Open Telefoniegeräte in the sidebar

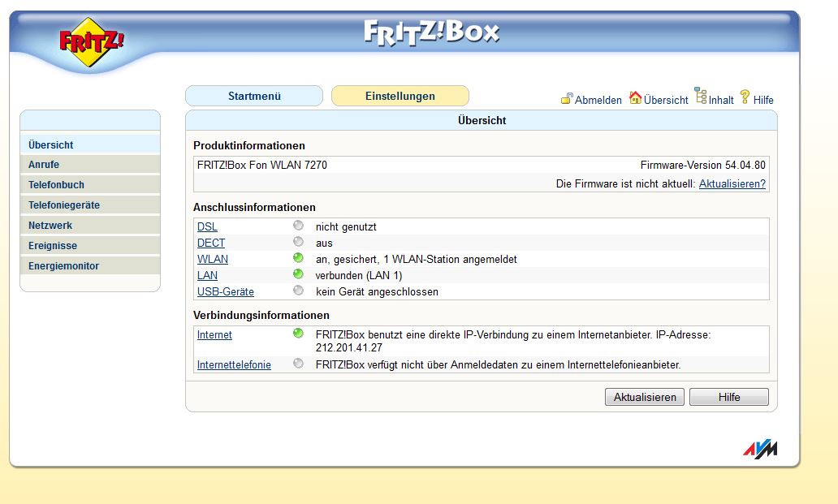click(90, 205)
